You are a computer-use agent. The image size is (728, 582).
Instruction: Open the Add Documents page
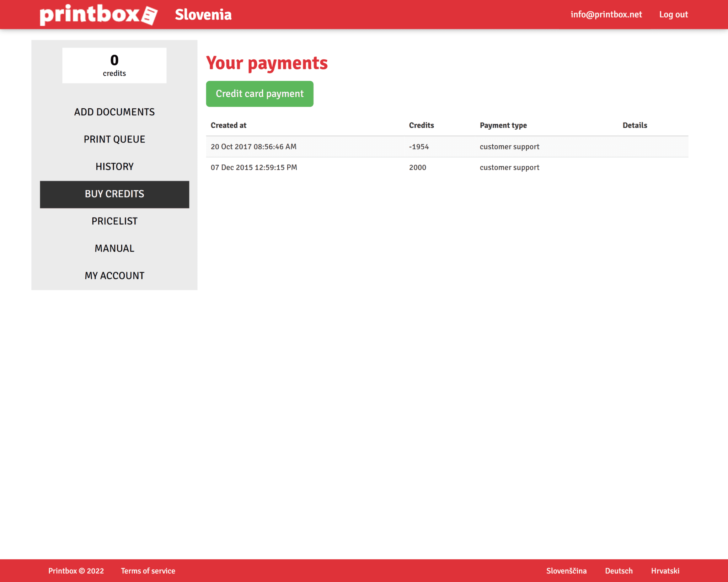pyautogui.click(x=114, y=112)
